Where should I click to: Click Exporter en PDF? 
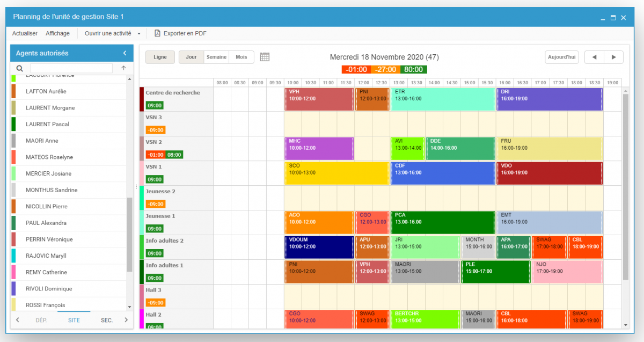click(185, 33)
